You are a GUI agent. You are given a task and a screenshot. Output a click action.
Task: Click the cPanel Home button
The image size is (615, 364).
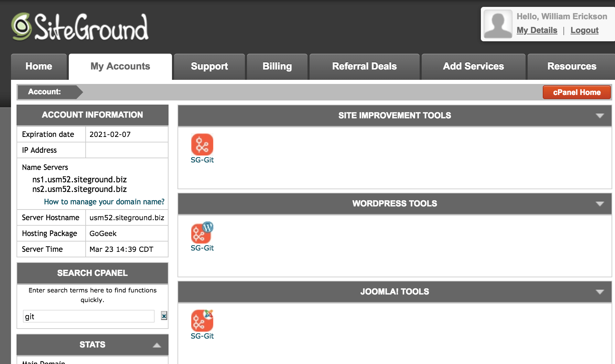[x=577, y=92]
